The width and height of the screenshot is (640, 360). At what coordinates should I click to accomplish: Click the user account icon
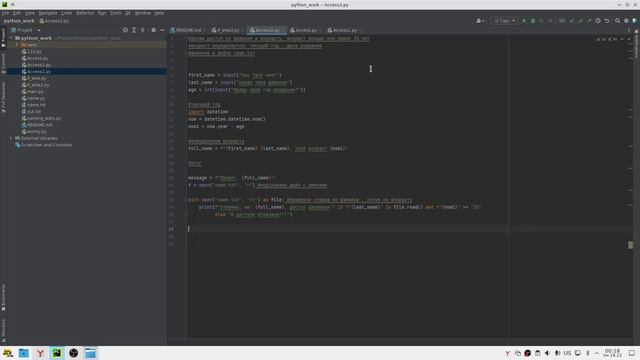(x=480, y=21)
